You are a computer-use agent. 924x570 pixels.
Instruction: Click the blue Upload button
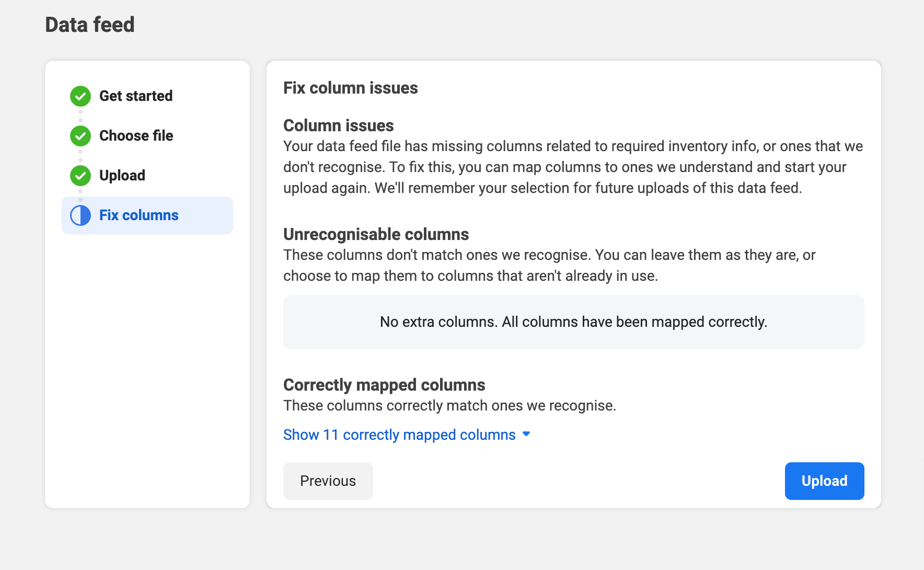(x=825, y=481)
